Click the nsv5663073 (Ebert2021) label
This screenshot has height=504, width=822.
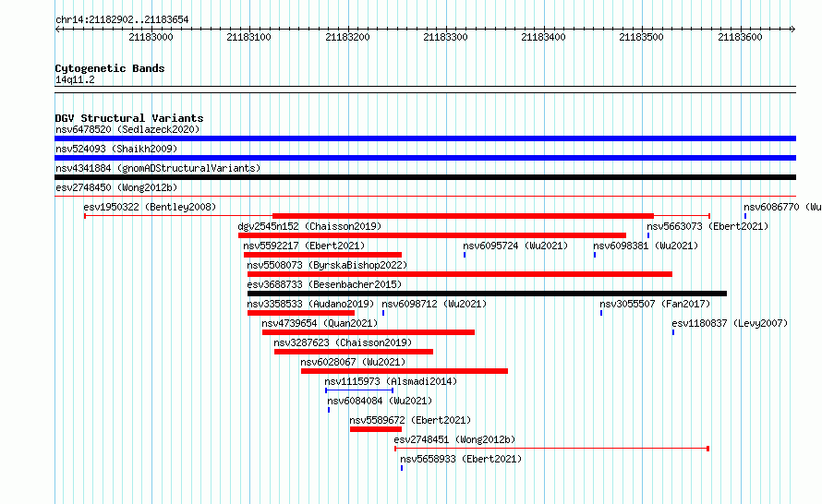[x=707, y=226]
